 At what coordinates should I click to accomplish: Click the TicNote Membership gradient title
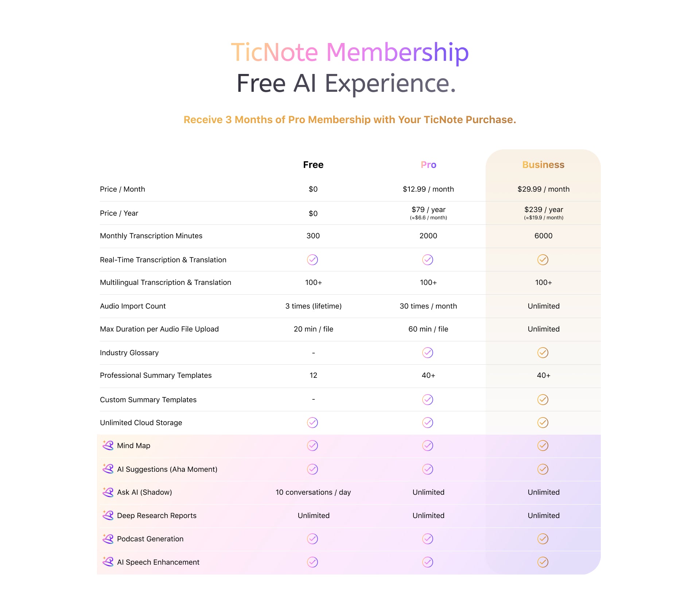coord(350,52)
